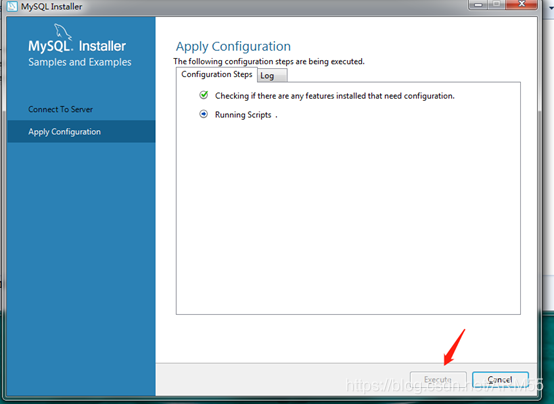
Task: Select the Configuration Steps tab
Action: tap(217, 75)
